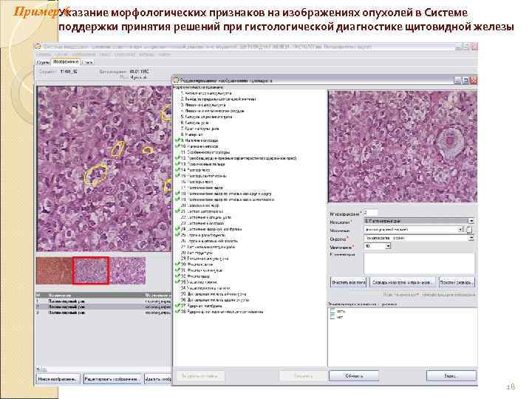Click 'Новое изображение...' in the main window
This screenshot has width=532, height=399.
(x=58, y=378)
